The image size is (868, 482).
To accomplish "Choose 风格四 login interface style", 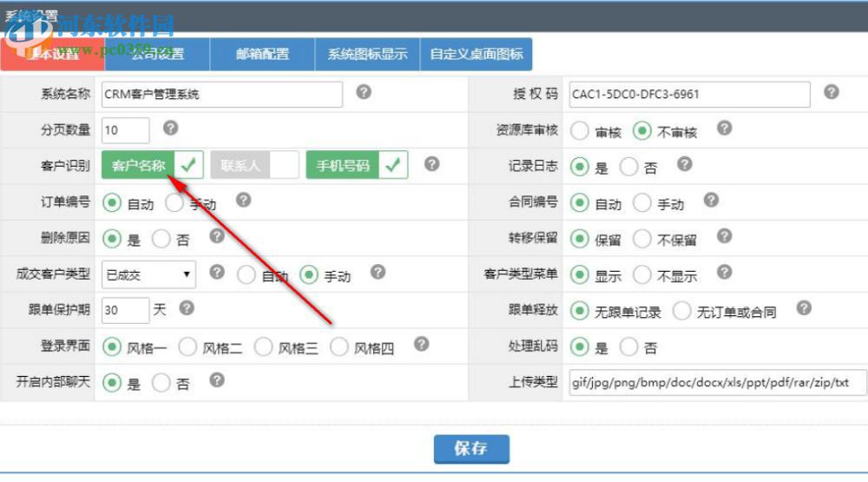I will pos(339,347).
